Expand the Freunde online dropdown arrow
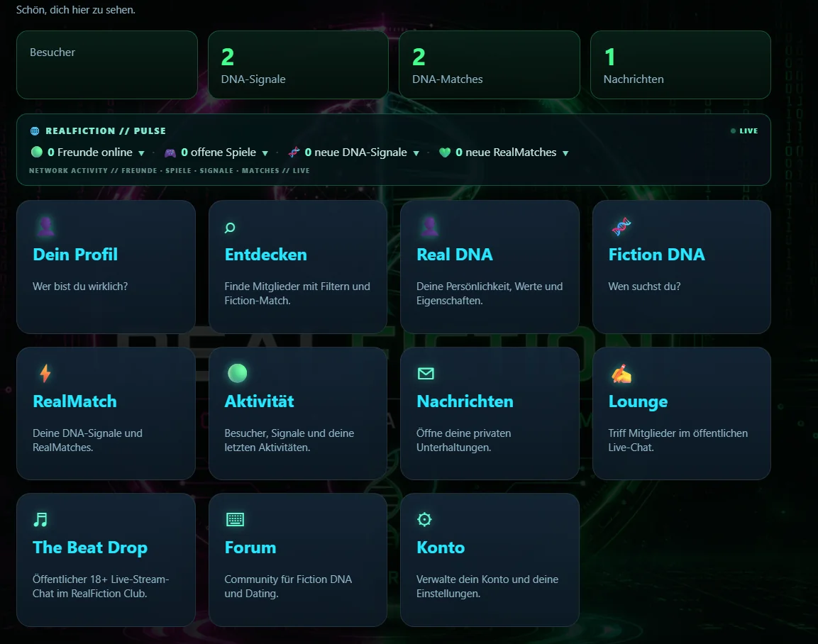The image size is (818, 644). 141,153
